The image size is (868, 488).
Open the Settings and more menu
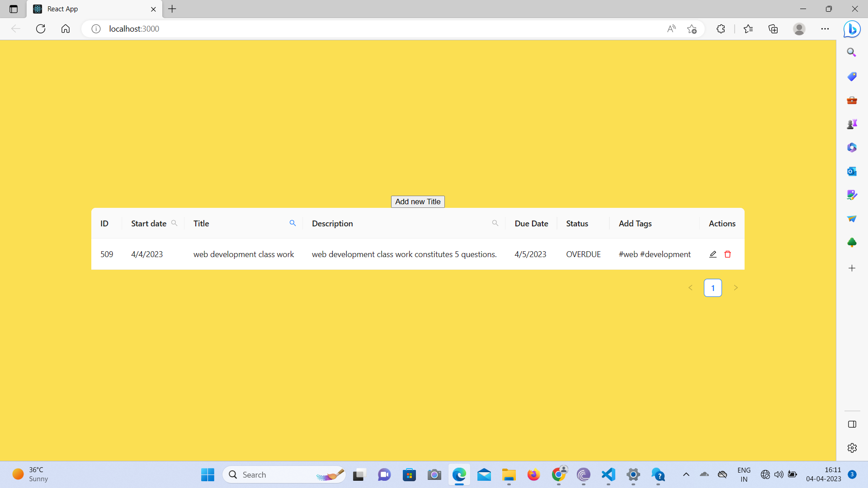(825, 28)
